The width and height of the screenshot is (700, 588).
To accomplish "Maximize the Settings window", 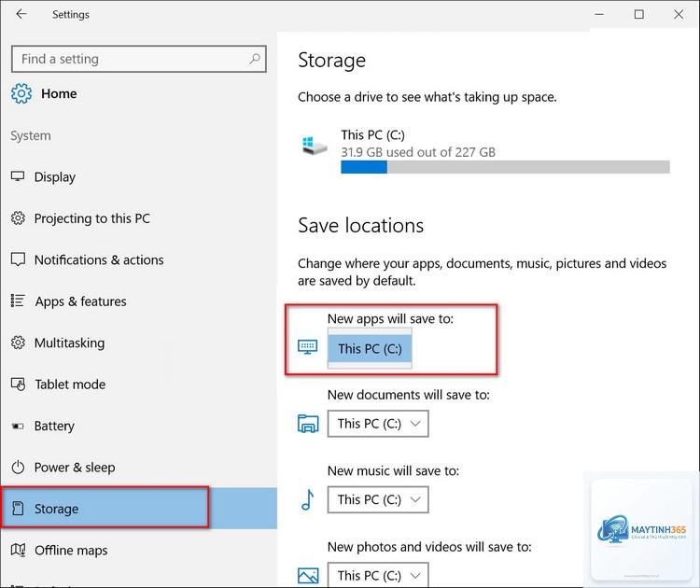I will (638, 14).
